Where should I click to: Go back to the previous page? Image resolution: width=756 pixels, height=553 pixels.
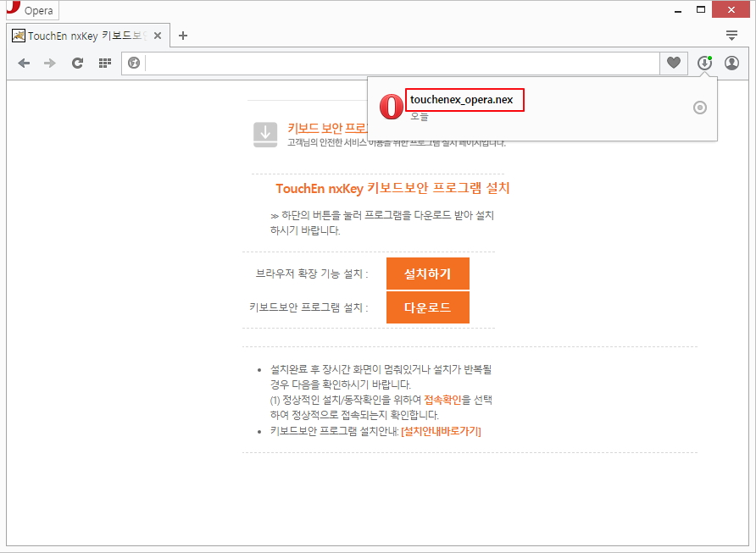click(24, 64)
